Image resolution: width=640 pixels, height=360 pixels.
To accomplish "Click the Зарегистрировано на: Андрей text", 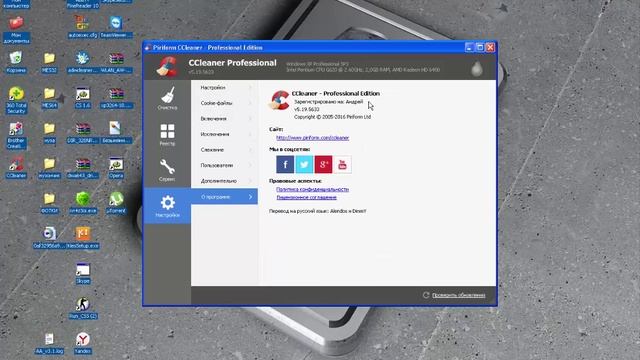I will (x=328, y=102).
